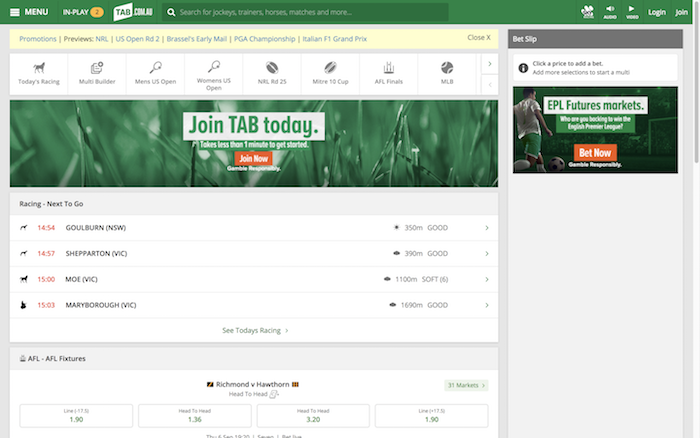Screen dimensions: 700x438
Task: Expand Moe row chevron
Action: 487,279
